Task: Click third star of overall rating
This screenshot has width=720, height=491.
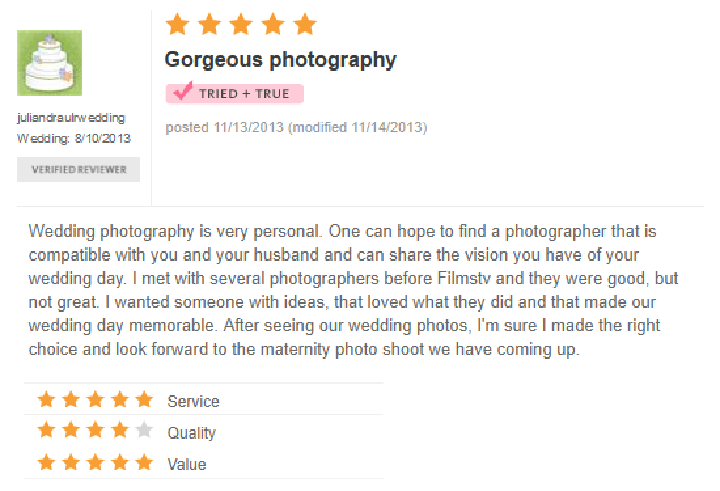Action: (241, 24)
